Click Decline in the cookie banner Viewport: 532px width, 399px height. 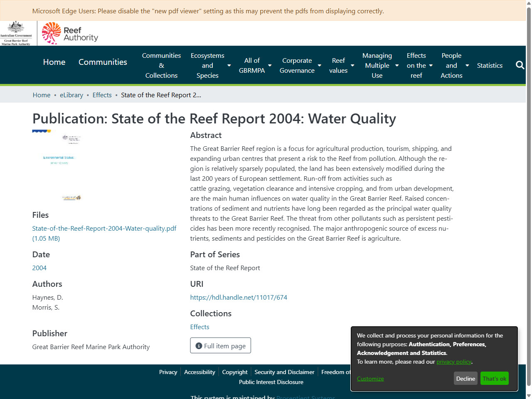465,378
